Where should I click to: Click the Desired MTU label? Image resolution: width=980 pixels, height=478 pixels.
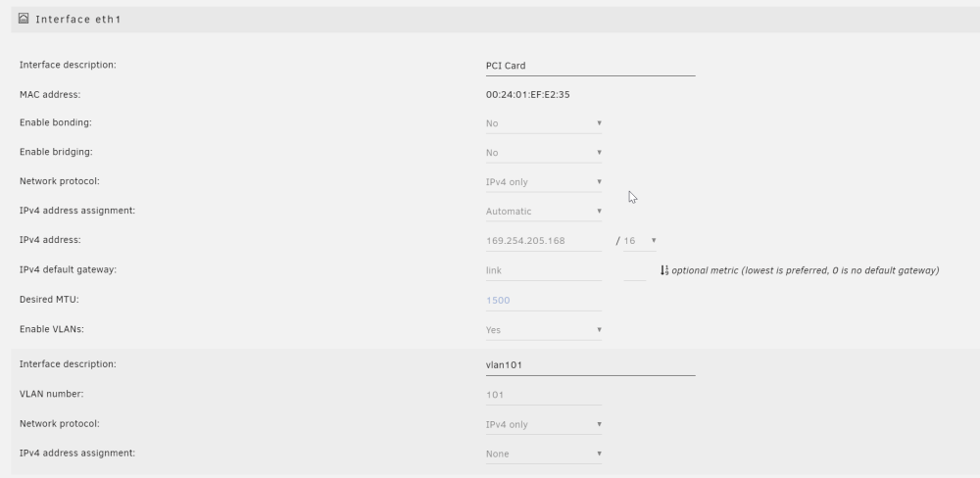point(49,300)
